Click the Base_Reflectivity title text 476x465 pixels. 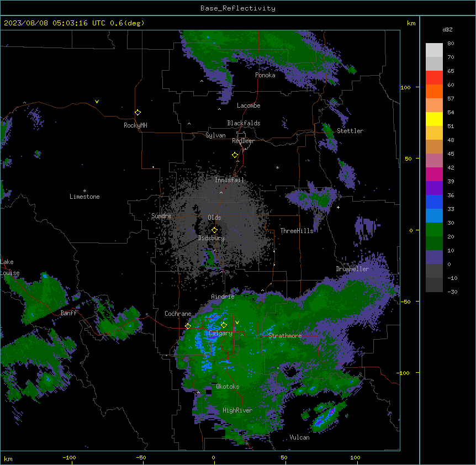[x=237, y=8]
